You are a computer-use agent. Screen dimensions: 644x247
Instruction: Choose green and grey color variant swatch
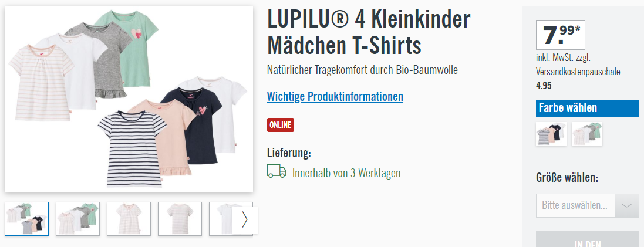(x=587, y=134)
